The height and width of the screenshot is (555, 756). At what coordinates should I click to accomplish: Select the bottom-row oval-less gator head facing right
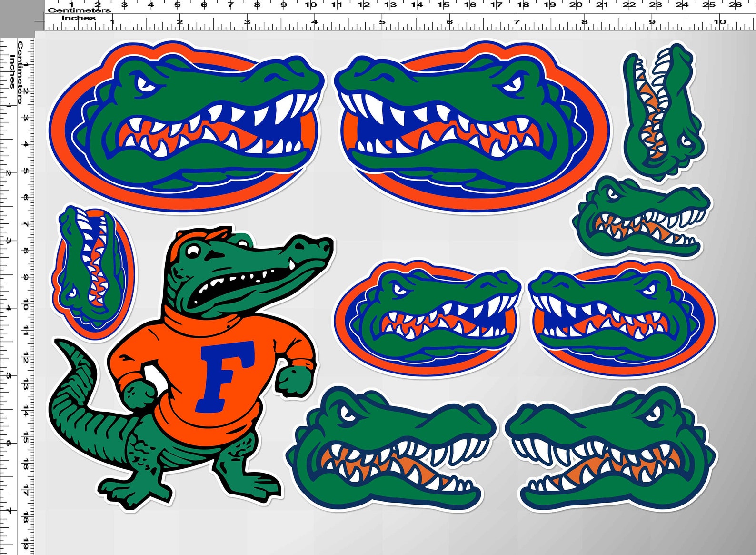click(391, 449)
